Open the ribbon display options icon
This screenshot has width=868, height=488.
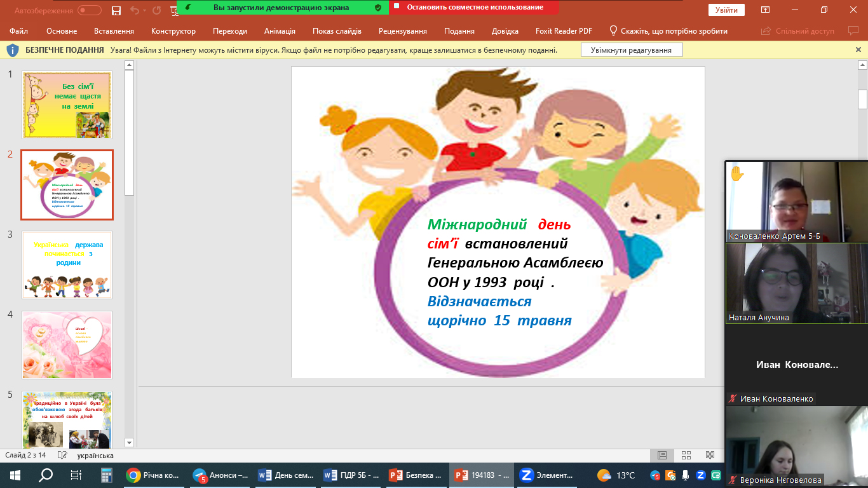[766, 10]
